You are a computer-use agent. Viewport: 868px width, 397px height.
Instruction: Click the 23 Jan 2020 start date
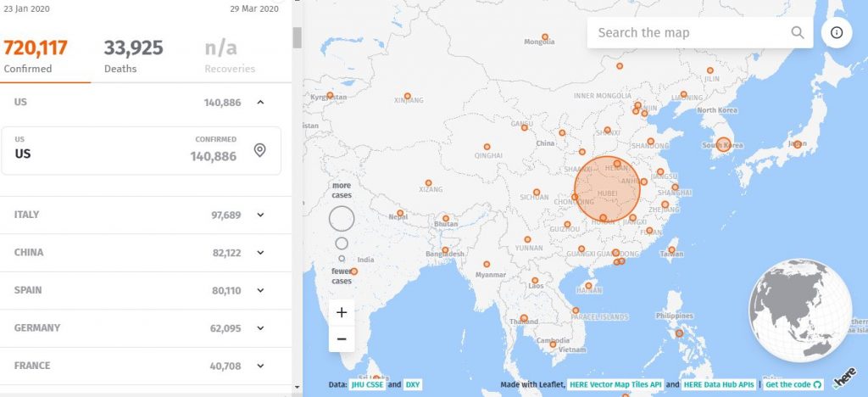pos(27,8)
